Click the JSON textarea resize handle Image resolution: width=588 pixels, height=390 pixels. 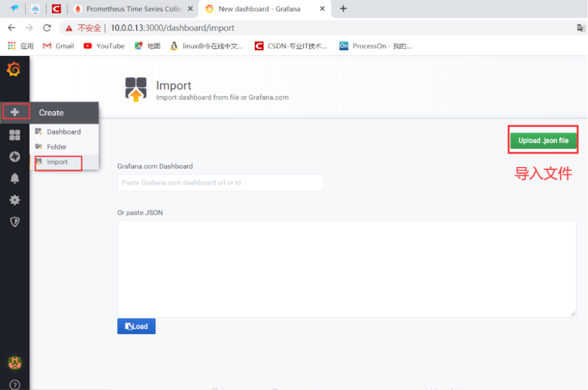[573, 314]
